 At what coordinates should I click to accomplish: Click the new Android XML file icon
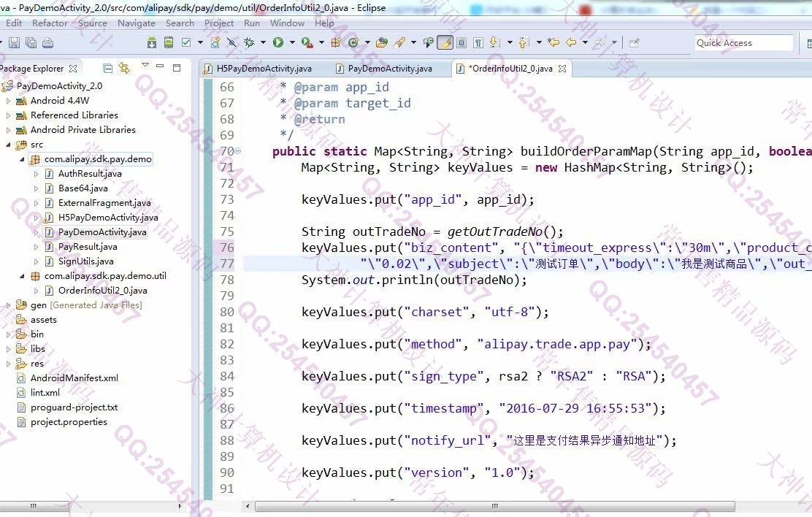(215, 43)
